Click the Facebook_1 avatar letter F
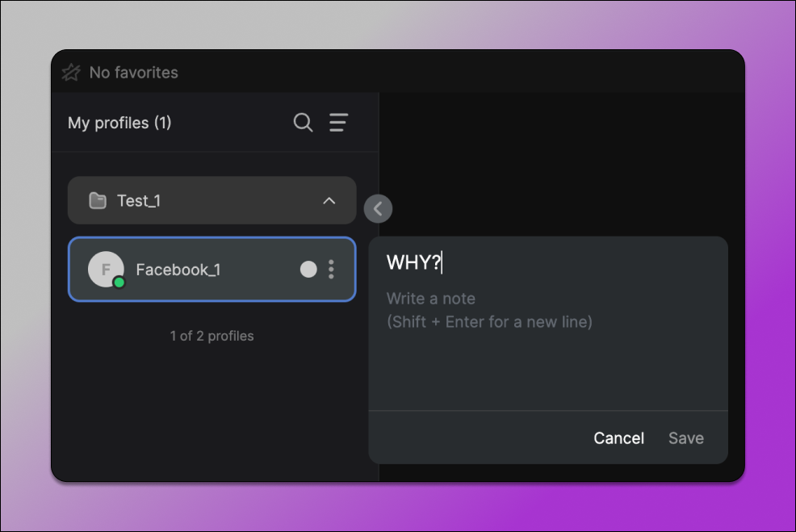Viewport: 796px width, 532px height. (105, 269)
